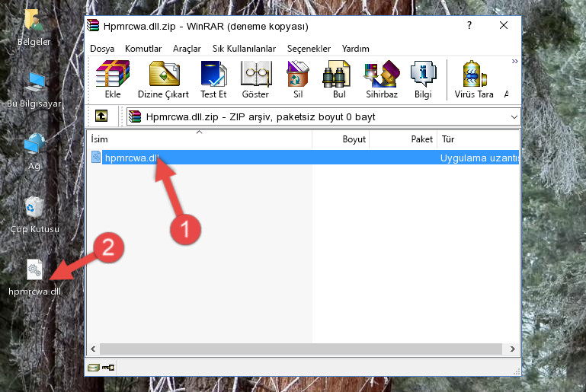This screenshot has width=586, height=392.
Task: Click the horizontal scrollbar track
Action: point(301,349)
